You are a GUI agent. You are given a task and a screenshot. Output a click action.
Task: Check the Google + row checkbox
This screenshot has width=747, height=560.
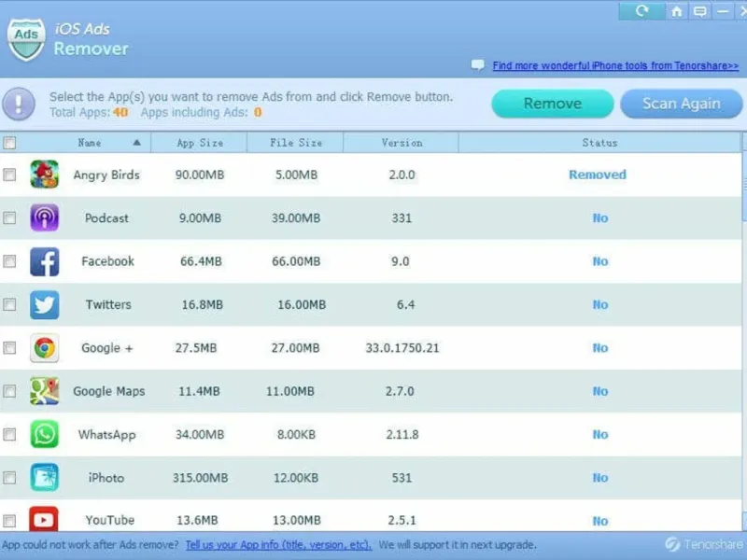[x=9, y=348]
